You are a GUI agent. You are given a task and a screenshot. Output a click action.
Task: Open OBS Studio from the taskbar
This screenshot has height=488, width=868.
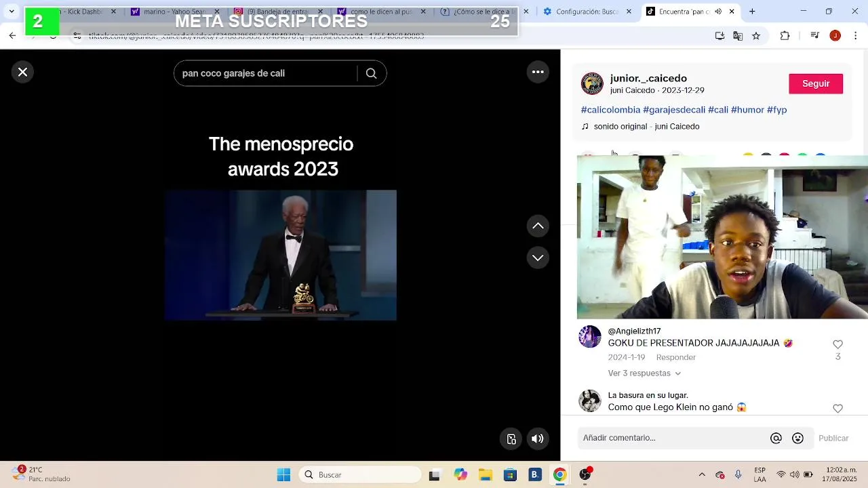pos(585,474)
